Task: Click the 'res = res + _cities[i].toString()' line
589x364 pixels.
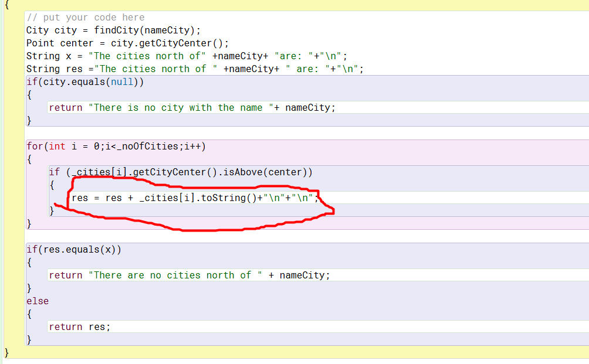Action: pyautogui.click(x=195, y=198)
